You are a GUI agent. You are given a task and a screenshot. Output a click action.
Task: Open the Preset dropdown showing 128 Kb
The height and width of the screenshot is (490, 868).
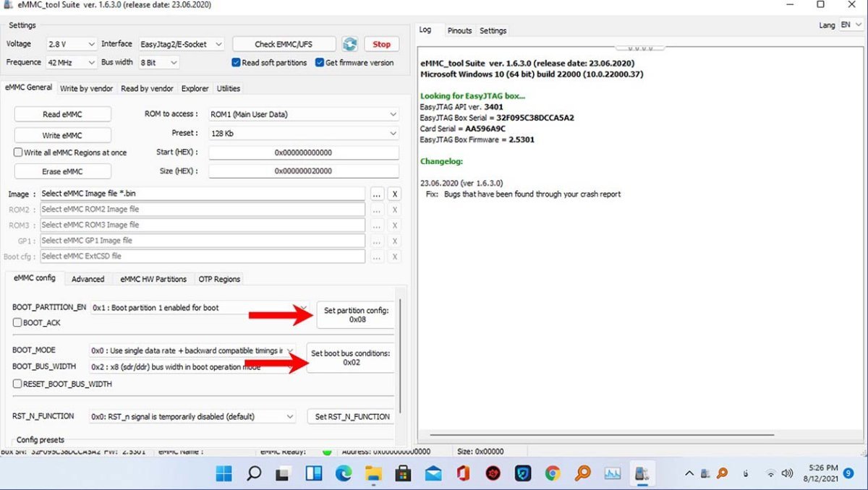coord(304,134)
